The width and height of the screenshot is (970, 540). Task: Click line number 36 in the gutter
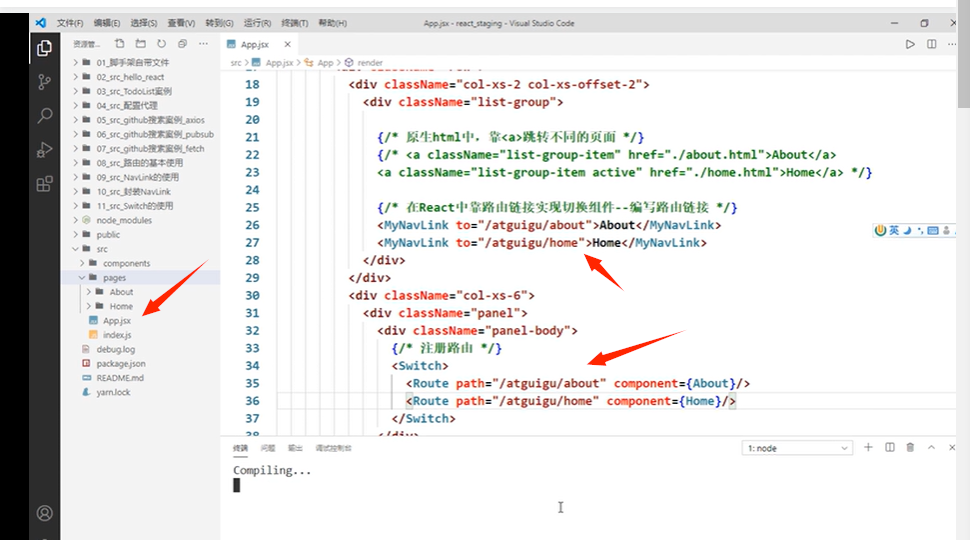click(x=252, y=401)
